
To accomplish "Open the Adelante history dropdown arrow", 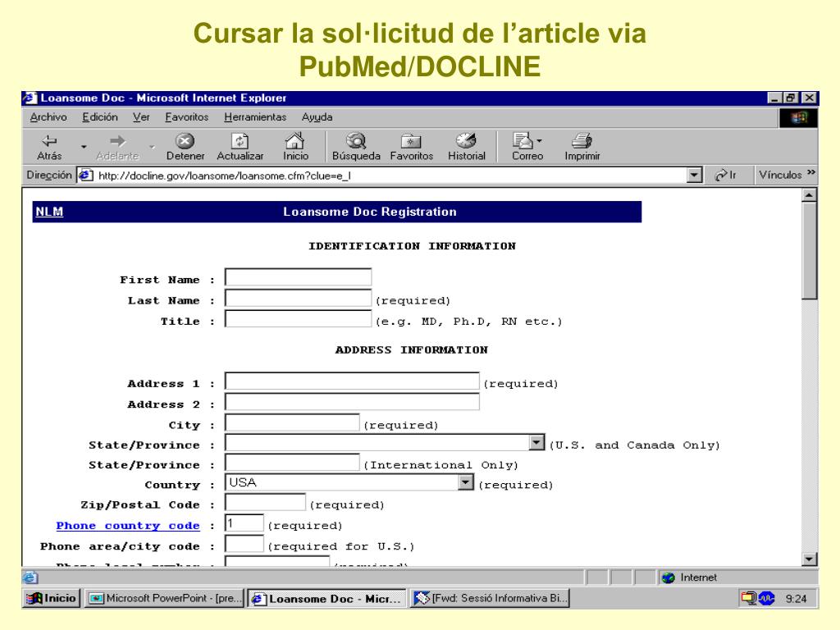I will (x=152, y=146).
